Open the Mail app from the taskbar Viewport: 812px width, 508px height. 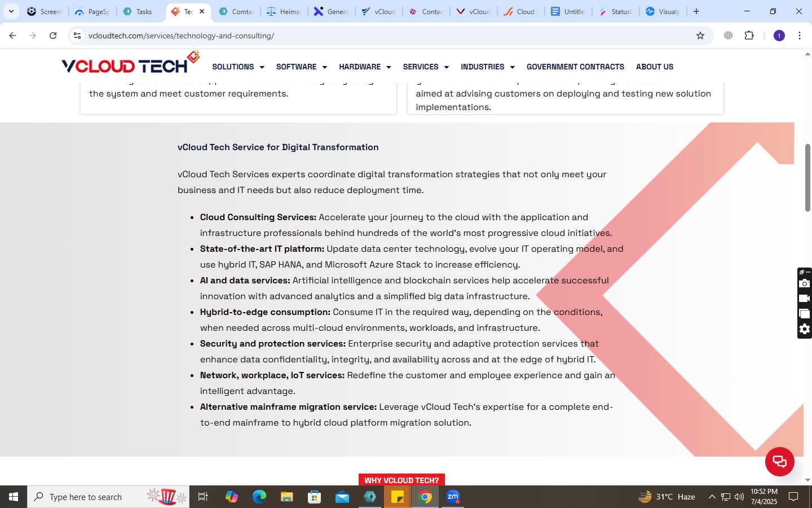pyautogui.click(x=342, y=497)
